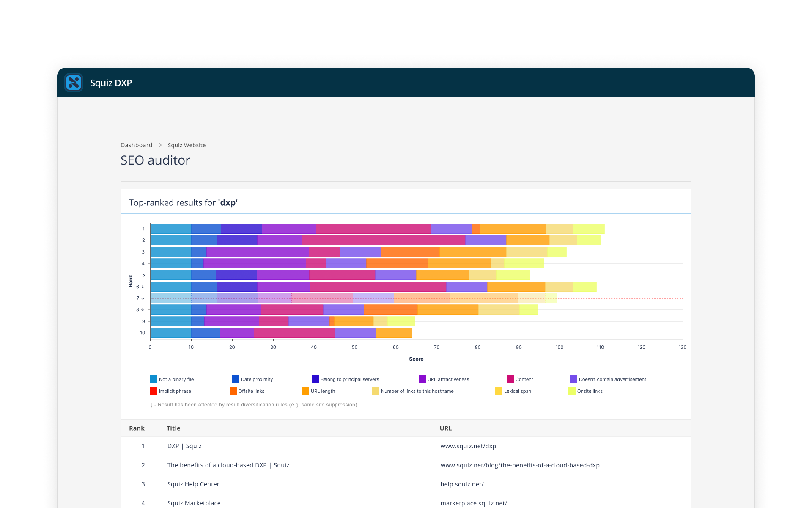This screenshot has width=812, height=508.
Task: Toggle the Onsite links legend entry
Action: click(585, 391)
